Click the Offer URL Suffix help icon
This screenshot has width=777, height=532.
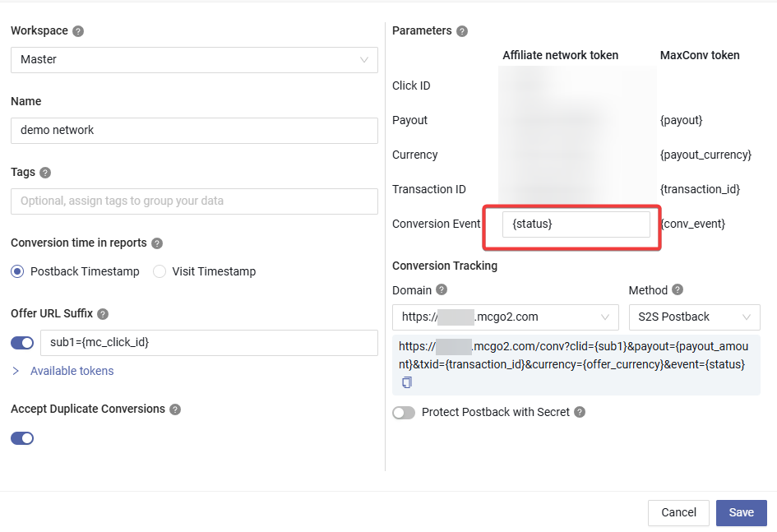click(x=102, y=313)
